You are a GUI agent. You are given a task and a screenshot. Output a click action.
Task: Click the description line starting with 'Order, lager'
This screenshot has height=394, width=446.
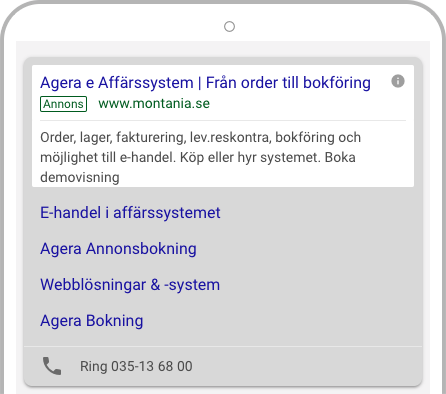200,137
